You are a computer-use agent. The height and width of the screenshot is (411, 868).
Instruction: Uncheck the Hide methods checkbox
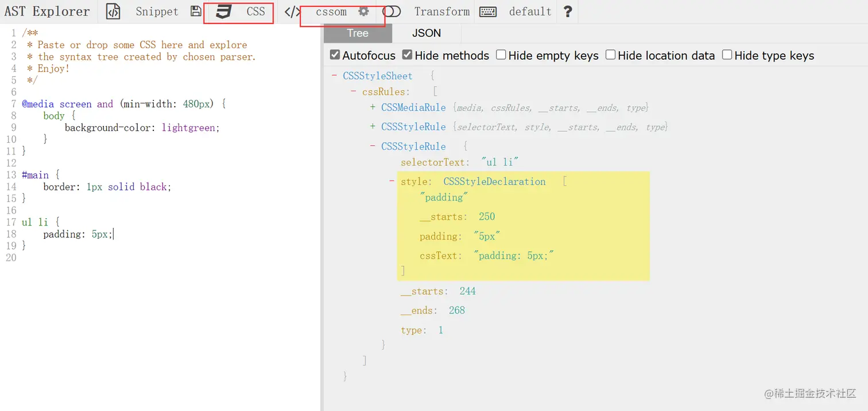coord(407,55)
